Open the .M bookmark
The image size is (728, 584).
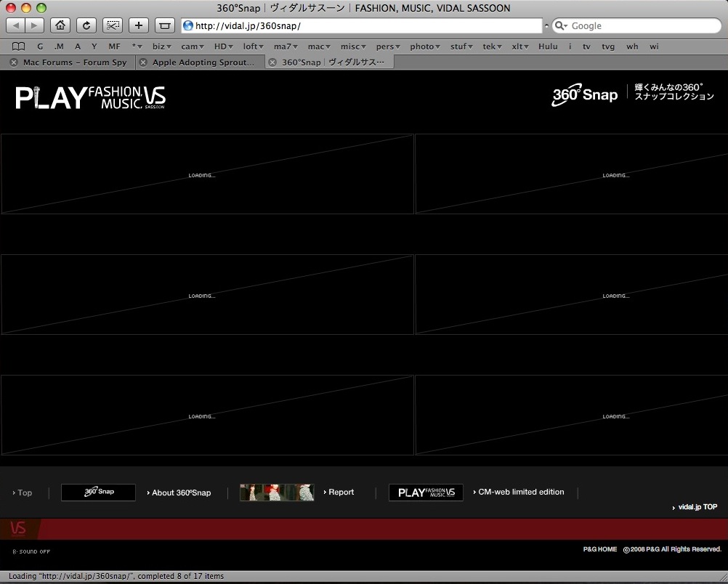click(x=59, y=46)
